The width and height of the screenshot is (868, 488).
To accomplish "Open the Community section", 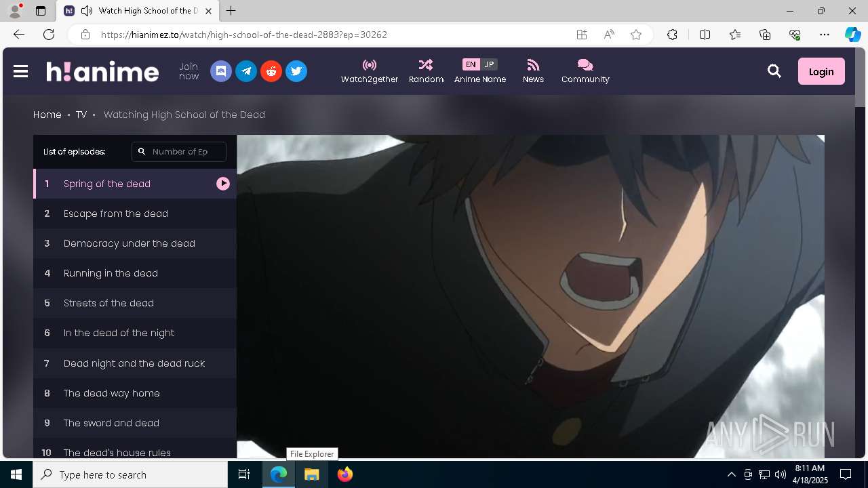I will click(585, 71).
